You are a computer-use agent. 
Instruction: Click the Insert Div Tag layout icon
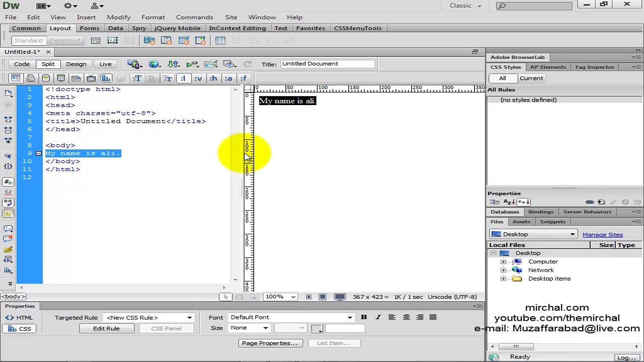96,40
